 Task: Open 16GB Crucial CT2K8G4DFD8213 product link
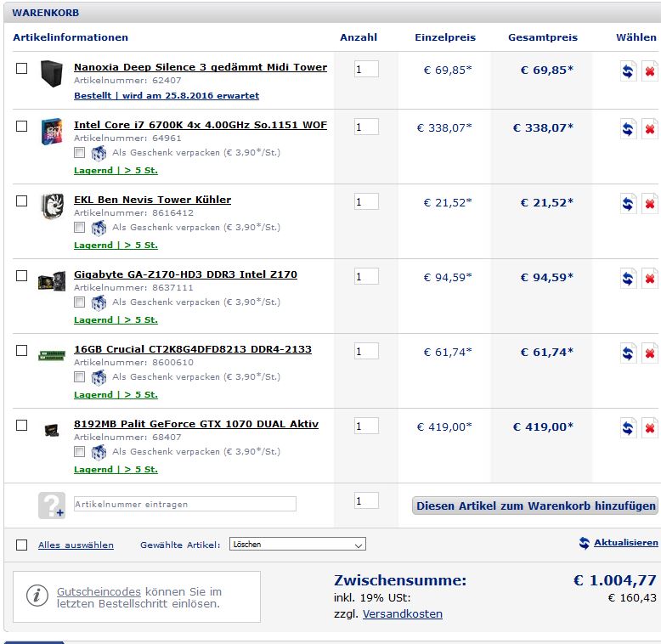(193, 349)
